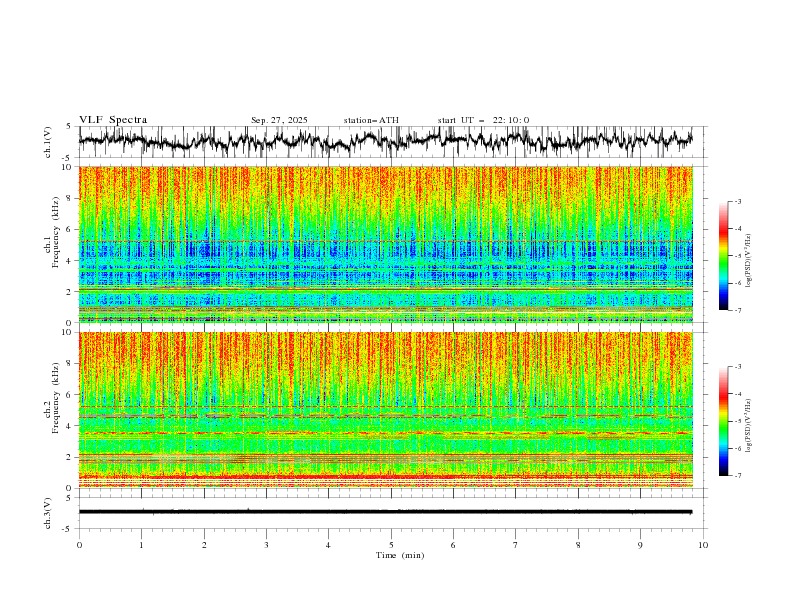Click the date 'Sep. 27, 2025'
Viewport: 792px width, 612px height.
coord(279,120)
